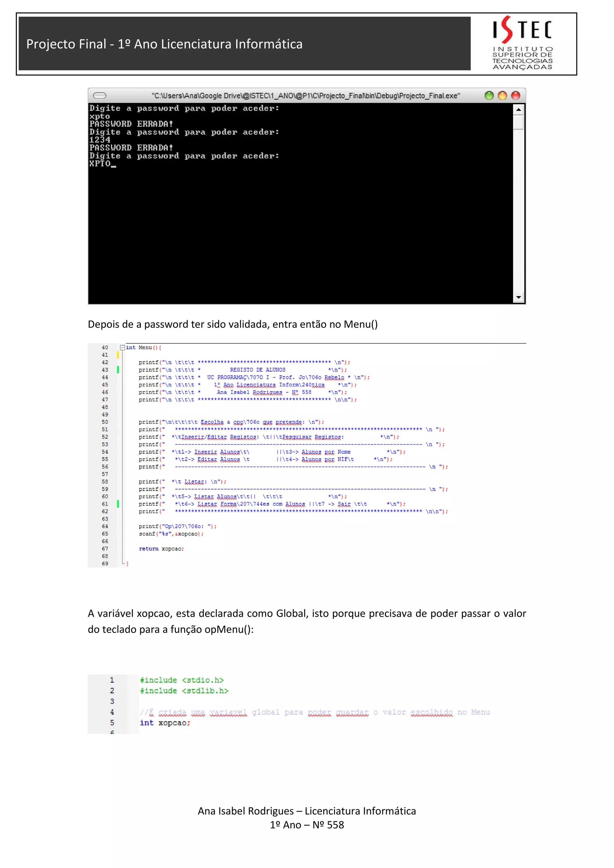The width and height of the screenshot is (614, 868).
Task: Click footer text '1º Ano – Nº 558'
Action: click(x=307, y=825)
